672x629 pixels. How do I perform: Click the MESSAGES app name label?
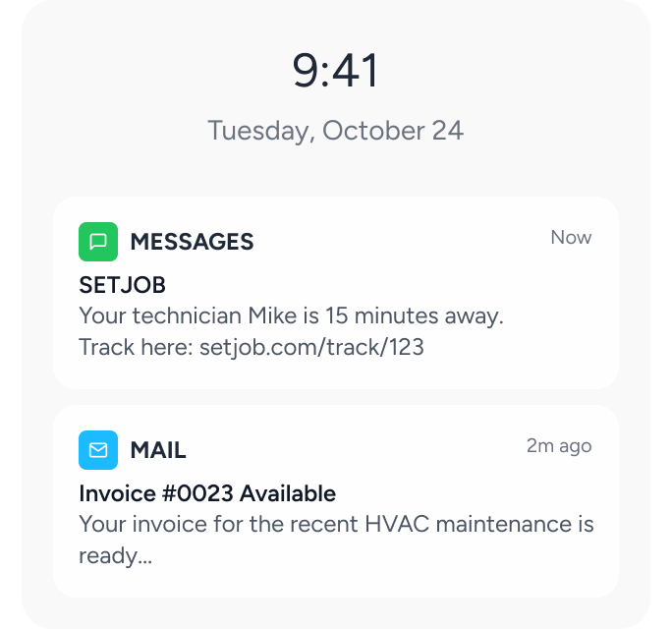[x=192, y=242]
